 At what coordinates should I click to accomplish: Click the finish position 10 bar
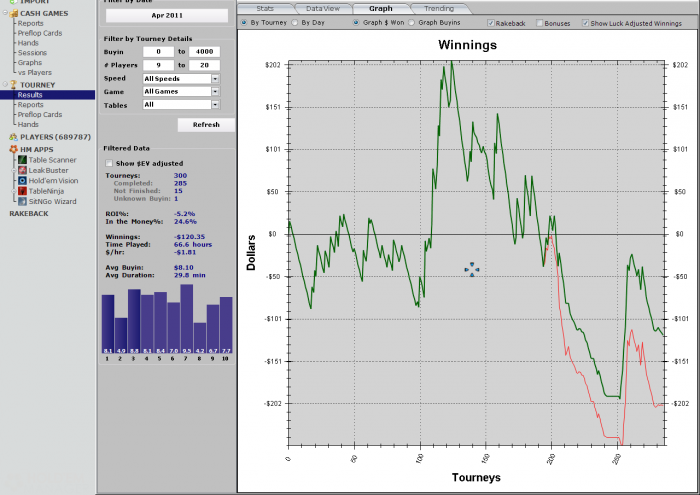click(226, 325)
